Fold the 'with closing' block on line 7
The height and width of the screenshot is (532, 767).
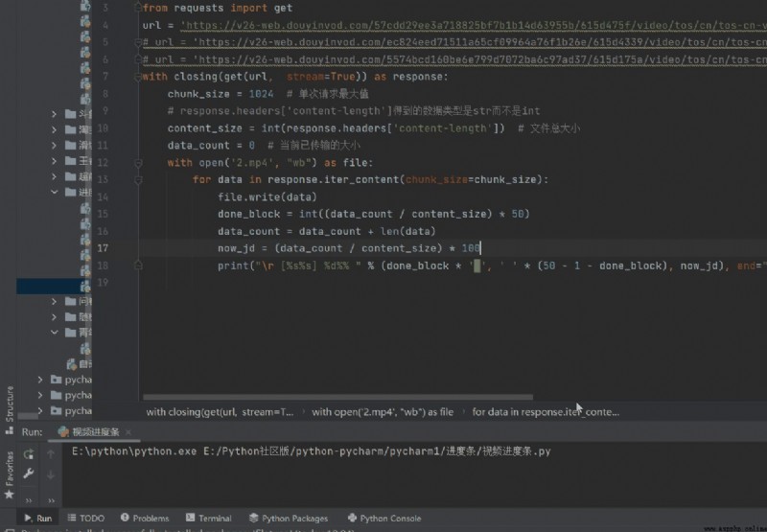tap(138, 77)
